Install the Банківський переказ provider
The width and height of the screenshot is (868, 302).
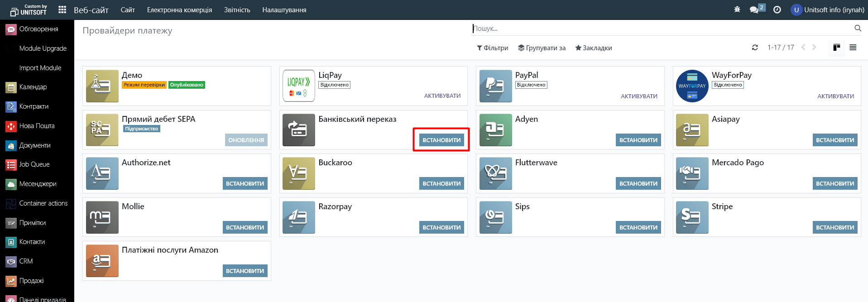pos(441,140)
